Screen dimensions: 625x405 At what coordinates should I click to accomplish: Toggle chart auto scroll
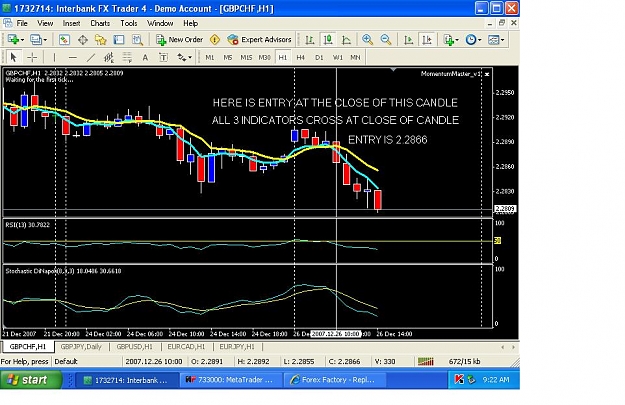pos(409,39)
